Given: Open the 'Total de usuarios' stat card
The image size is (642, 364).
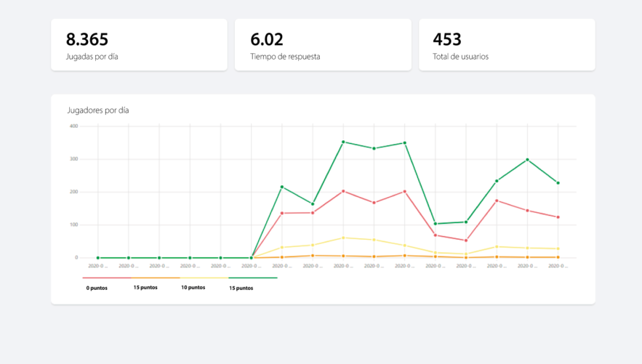Looking at the screenshot, I should [x=507, y=45].
